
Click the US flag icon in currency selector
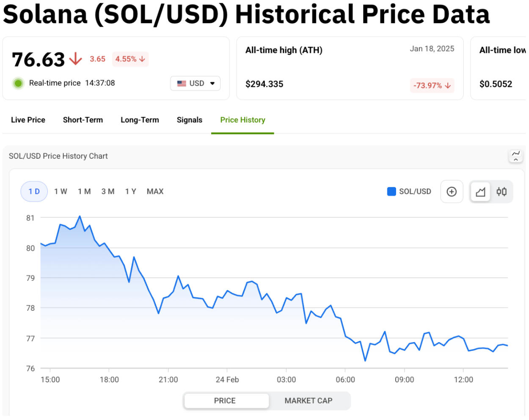coord(182,83)
